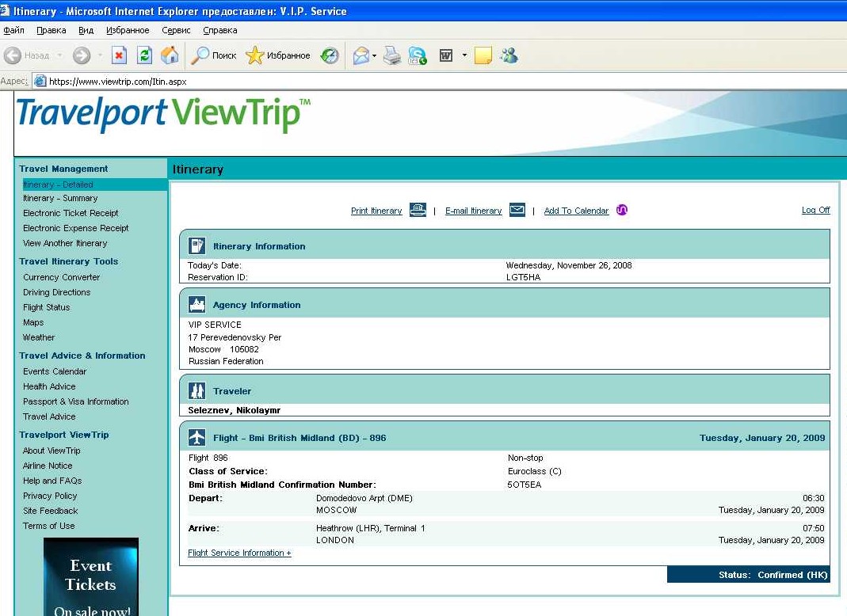847x616 pixels.
Task: Open Search (Поиск) in the toolbar
Action: [214, 55]
